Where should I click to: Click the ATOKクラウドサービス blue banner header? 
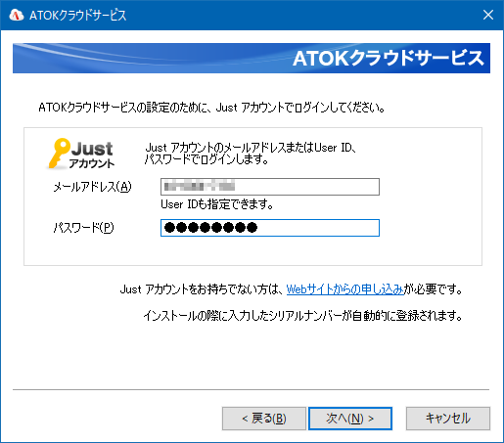pos(252,58)
